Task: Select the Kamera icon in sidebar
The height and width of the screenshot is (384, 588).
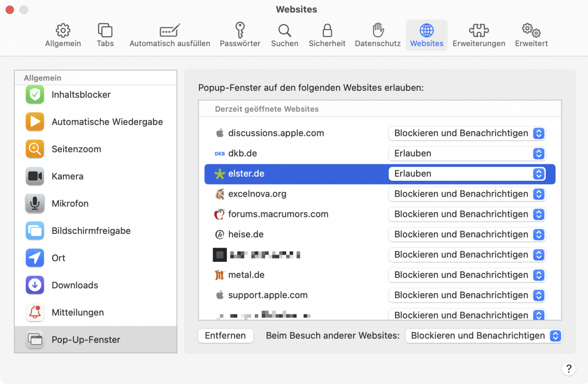Action: pos(35,177)
